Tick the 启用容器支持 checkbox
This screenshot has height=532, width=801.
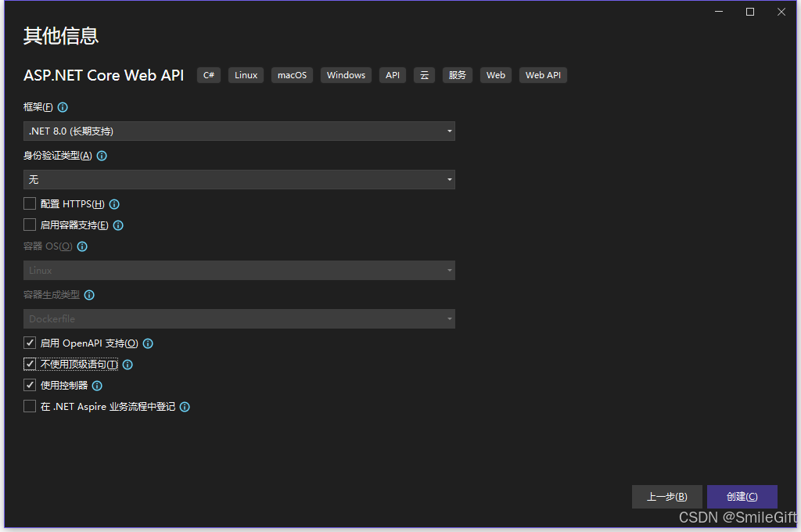click(x=30, y=225)
